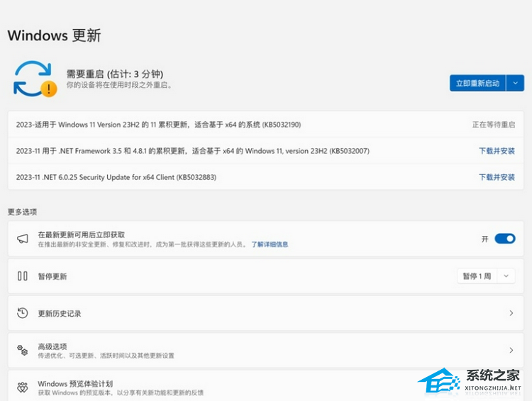
Task: Expand 高级选项 using its right chevron
Action: tap(511, 350)
